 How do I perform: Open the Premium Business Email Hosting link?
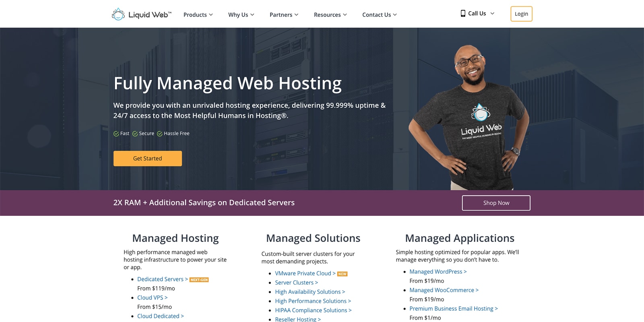pos(454,309)
